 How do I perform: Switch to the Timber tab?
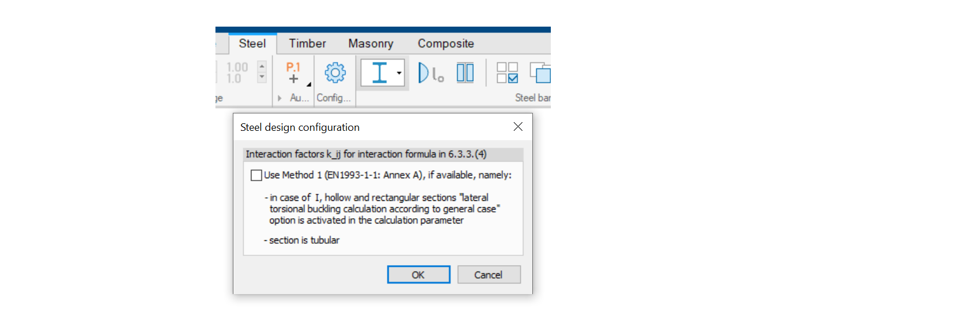[x=307, y=43]
